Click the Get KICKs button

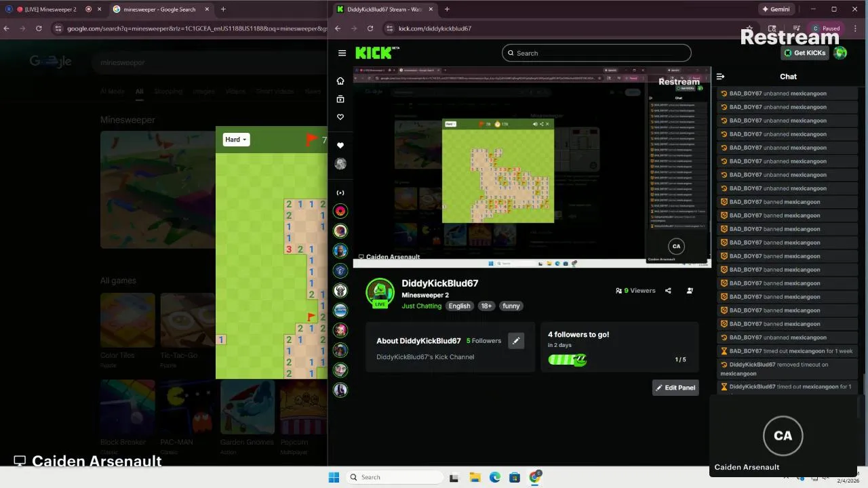(x=805, y=53)
